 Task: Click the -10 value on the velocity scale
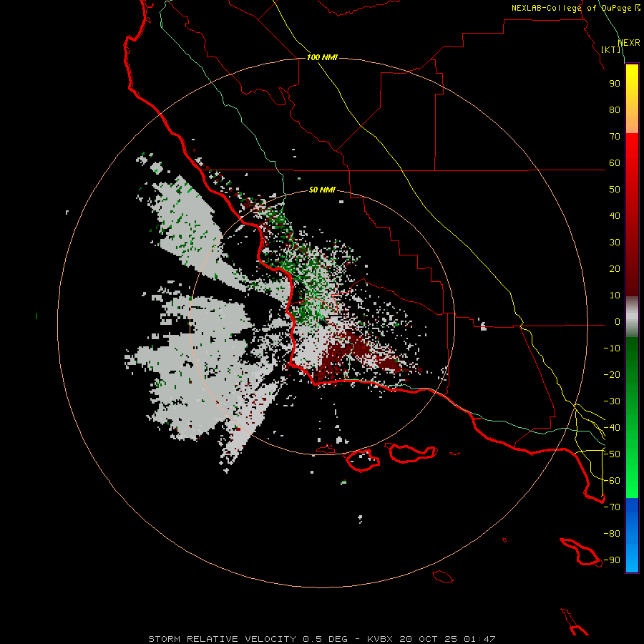(612, 348)
